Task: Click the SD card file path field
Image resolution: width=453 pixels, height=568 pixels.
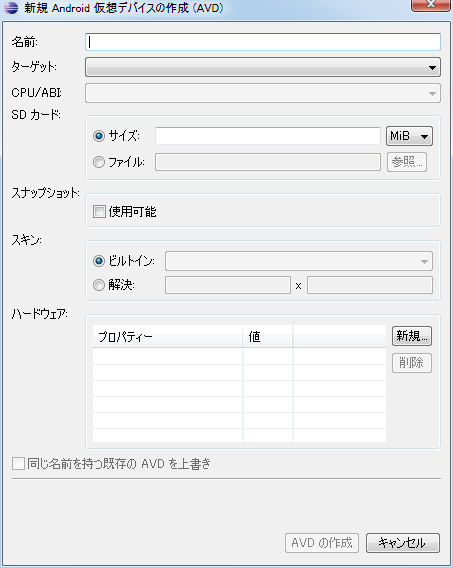Action: [268, 162]
